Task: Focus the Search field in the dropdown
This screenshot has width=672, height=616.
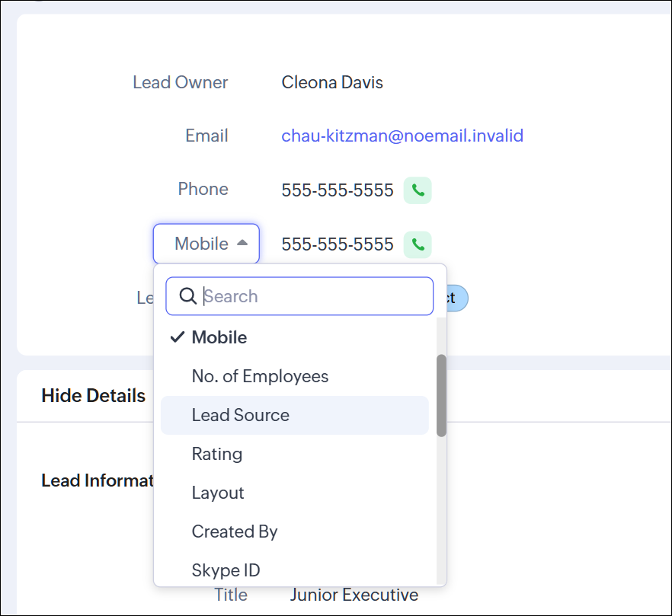Action: tap(312, 296)
